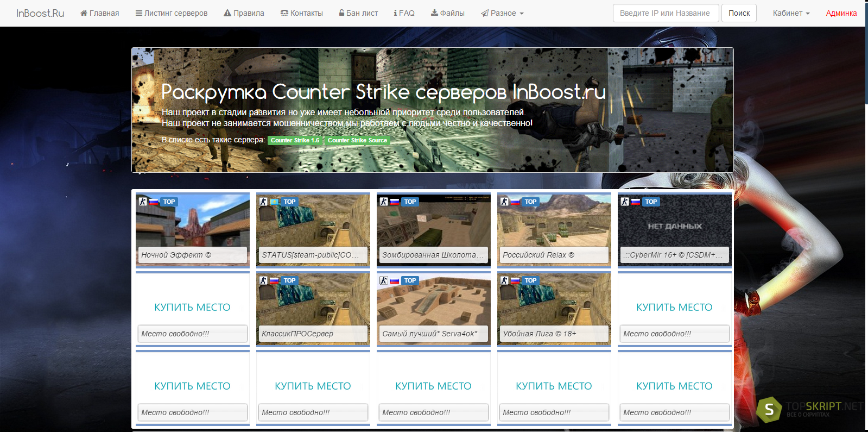Click Купить место left of КлассикПРОСервер
The image size is (868, 432).
(x=192, y=308)
